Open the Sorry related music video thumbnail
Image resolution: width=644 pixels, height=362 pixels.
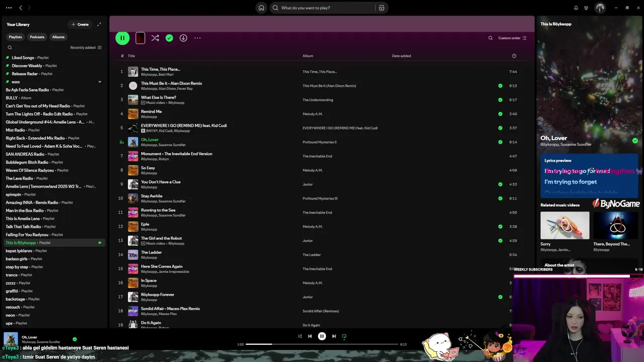point(565,225)
